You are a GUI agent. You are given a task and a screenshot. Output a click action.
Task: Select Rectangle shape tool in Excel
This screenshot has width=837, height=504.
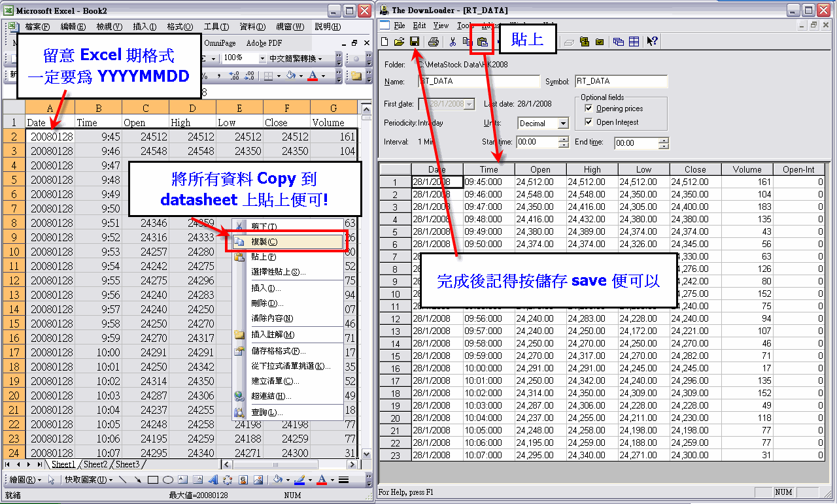(153, 480)
